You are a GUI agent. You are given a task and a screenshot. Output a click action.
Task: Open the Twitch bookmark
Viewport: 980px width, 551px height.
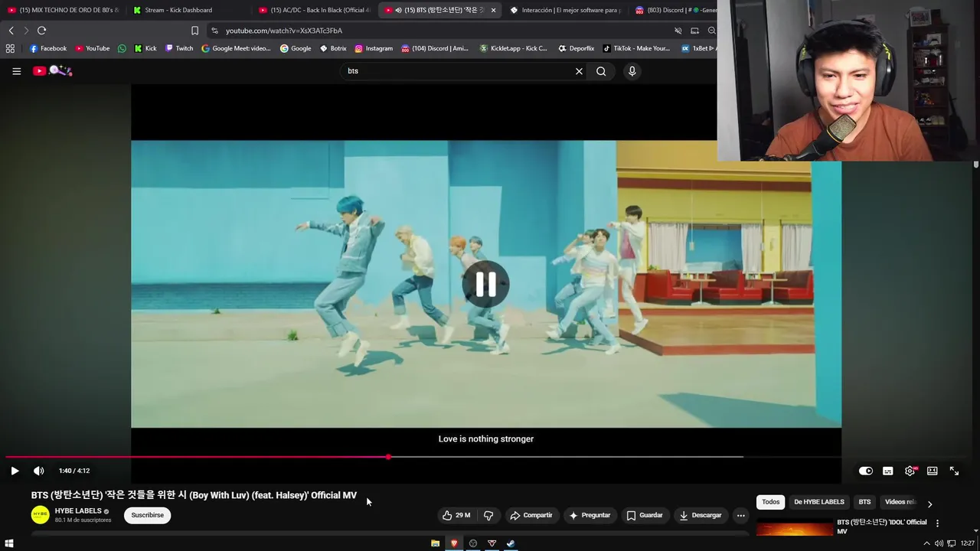coord(179,48)
